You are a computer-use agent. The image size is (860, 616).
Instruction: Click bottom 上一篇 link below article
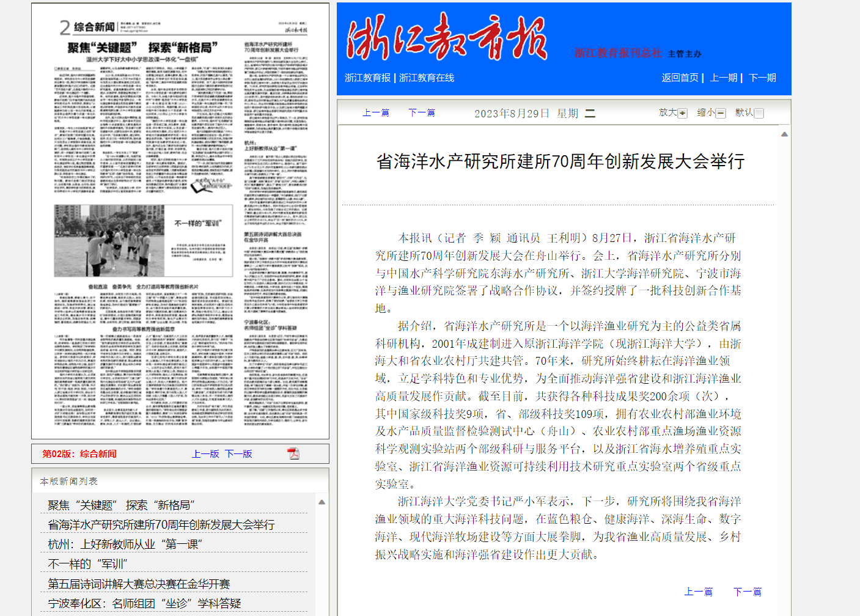click(698, 592)
